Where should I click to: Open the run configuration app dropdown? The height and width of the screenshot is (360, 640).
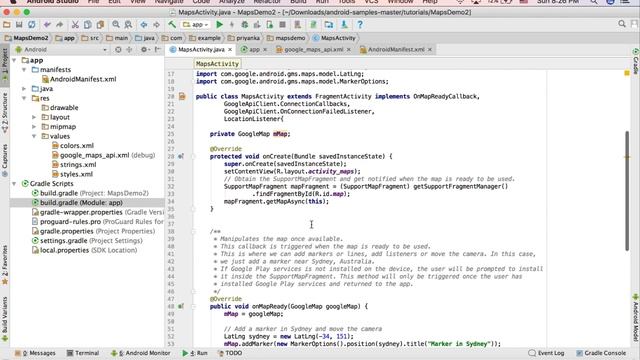(195, 25)
